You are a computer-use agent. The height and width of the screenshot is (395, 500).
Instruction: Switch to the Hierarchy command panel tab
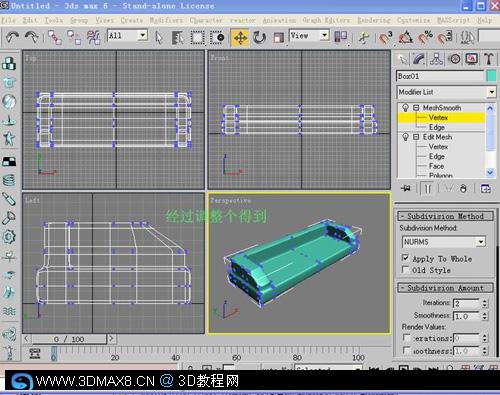436,59
